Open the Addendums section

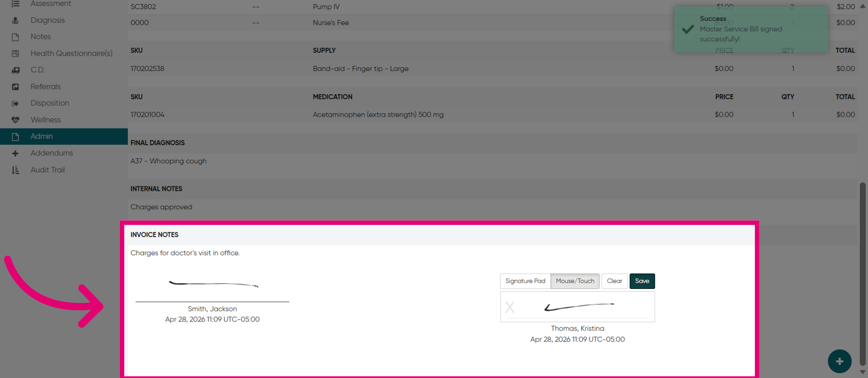52,153
